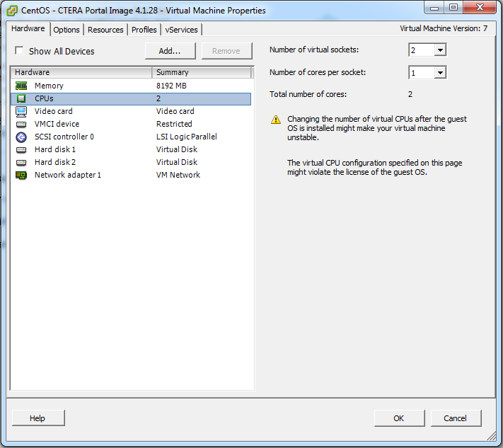
Task: Maximize the Virtual Machine Properties window
Action: coord(453,8)
